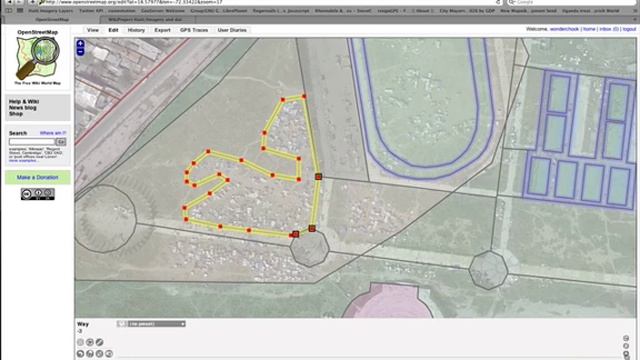Click the logout link
The image size is (640, 360).
point(629,29)
